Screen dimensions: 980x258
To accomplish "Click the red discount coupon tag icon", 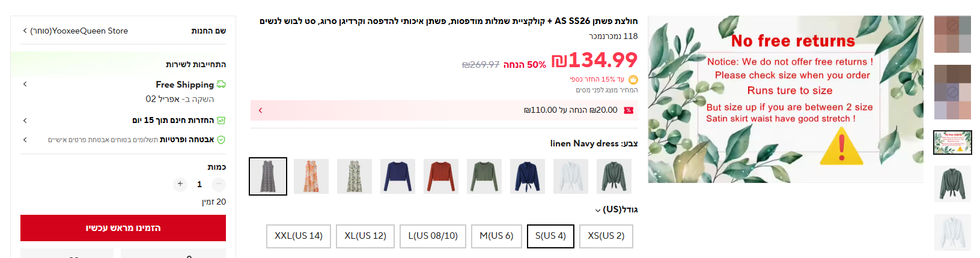I will click(628, 110).
